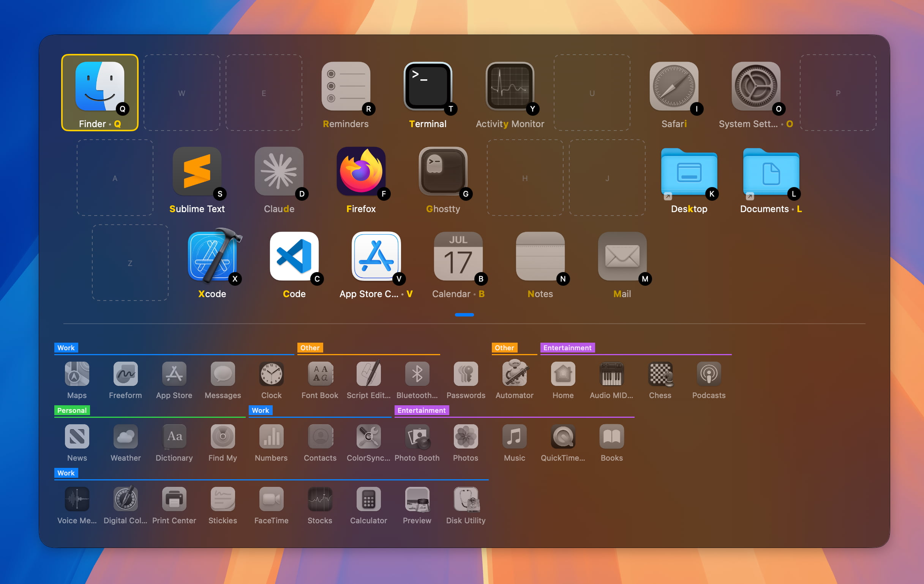The width and height of the screenshot is (924, 584).
Task: Select the empty W key slot
Action: 182,93
